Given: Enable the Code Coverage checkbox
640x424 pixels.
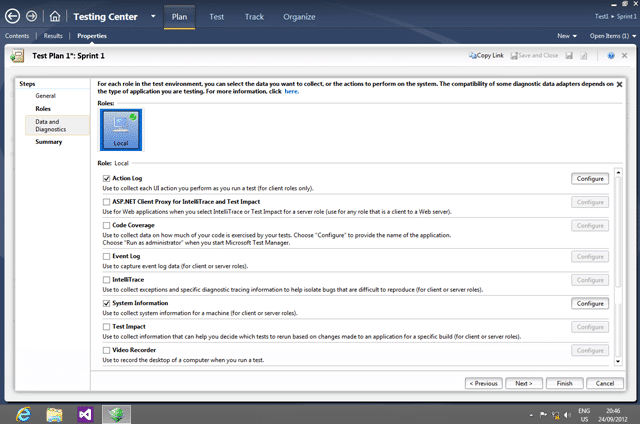Looking at the screenshot, I should (x=107, y=225).
